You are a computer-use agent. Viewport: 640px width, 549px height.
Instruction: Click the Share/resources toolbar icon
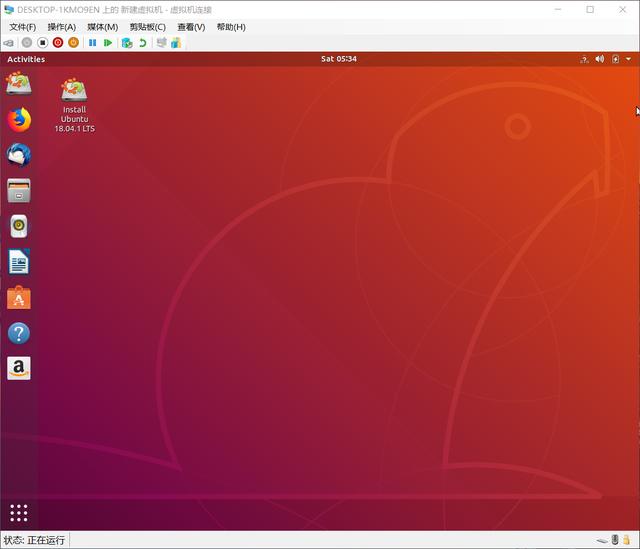176,42
